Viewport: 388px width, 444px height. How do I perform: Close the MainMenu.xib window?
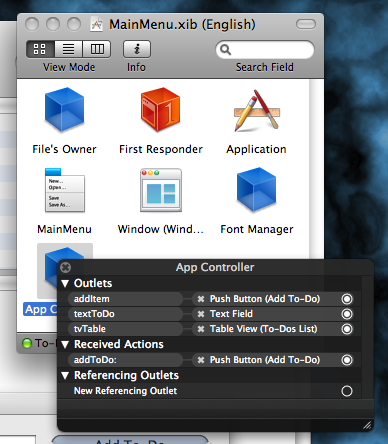(x=32, y=24)
